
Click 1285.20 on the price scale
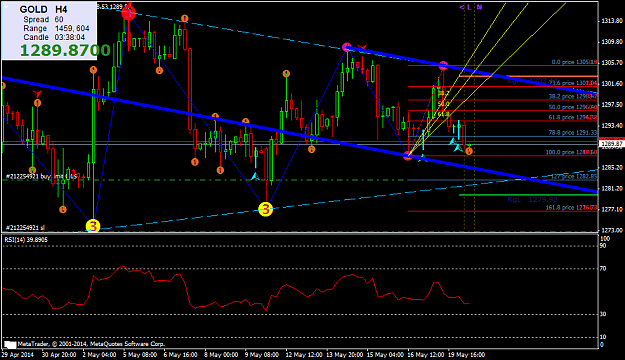point(611,167)
